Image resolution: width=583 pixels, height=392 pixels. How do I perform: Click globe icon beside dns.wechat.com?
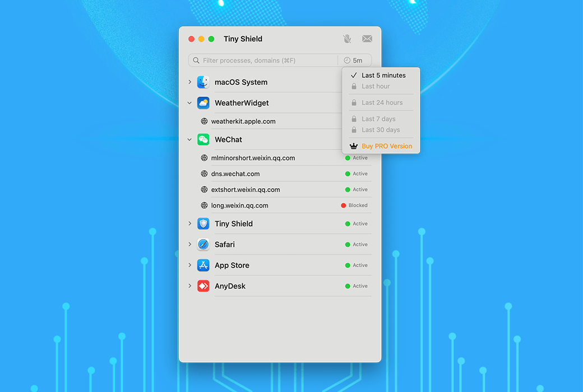click(x=204, y=174)
